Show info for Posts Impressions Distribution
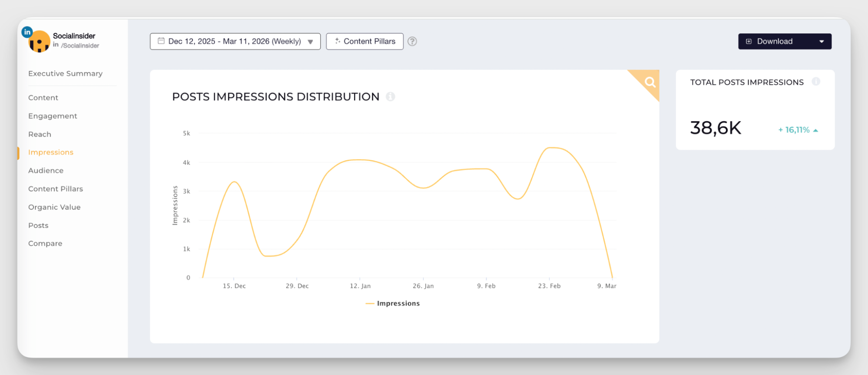 click(390, 96)
